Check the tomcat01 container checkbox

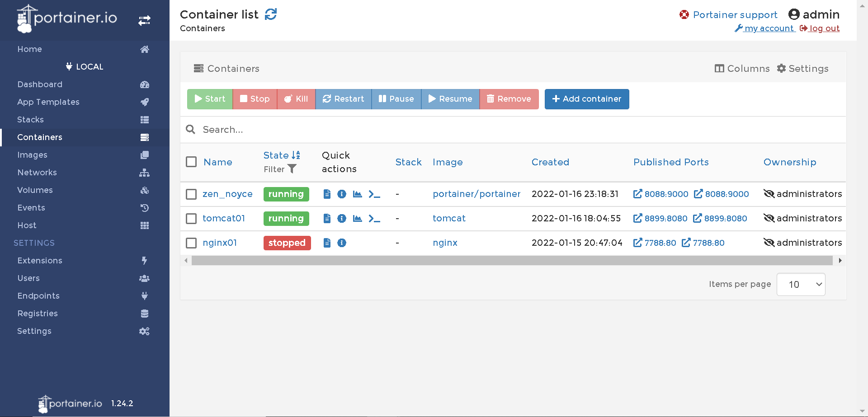tap(191, 218)
